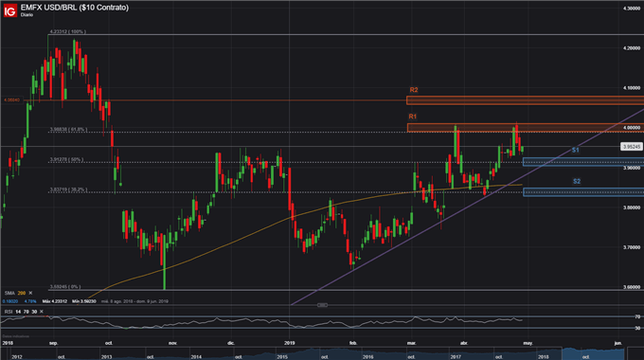Edit the RSI overbought value 70
The width and height of the screenshot is (644, 360).
click(26, 312)
